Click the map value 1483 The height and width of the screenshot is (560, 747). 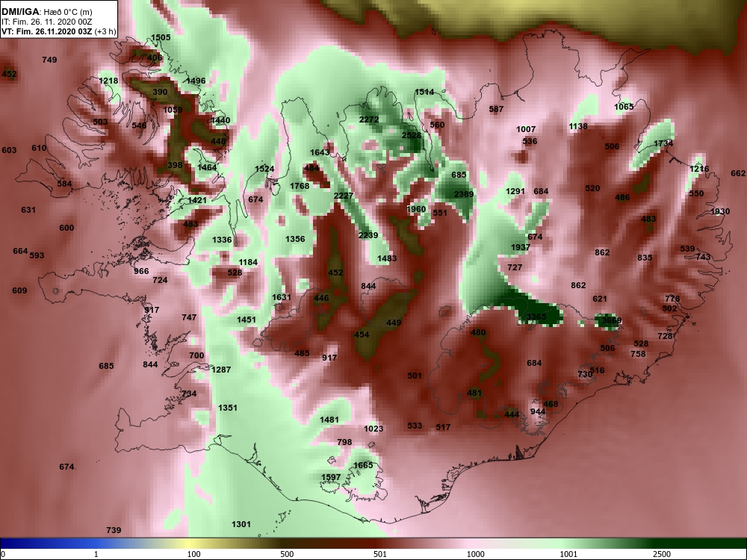[x=387, y=258]
